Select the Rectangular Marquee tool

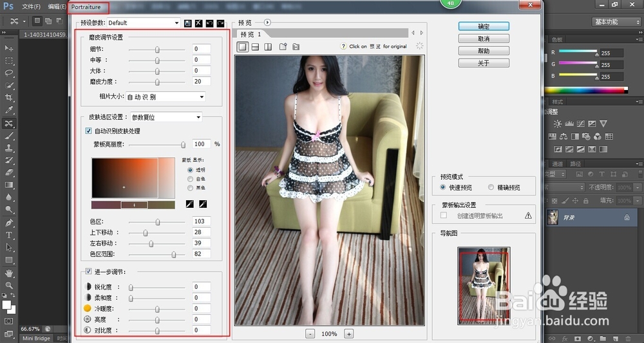(x=8, y=60)
